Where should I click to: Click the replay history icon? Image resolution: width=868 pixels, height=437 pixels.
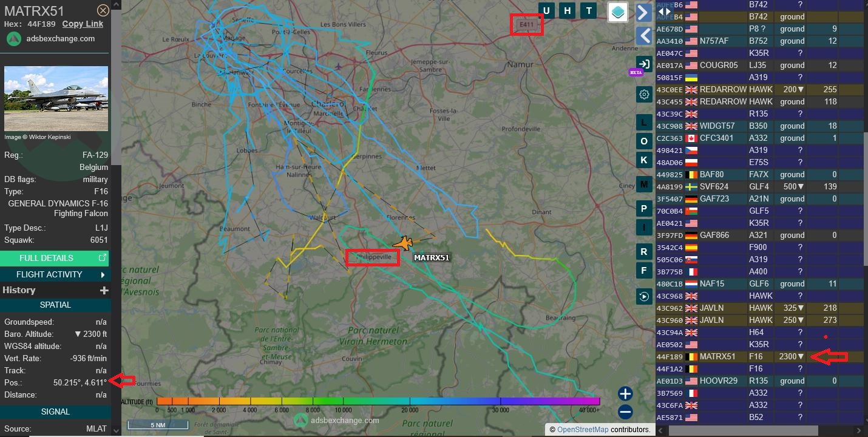click(x=644, y=296)
